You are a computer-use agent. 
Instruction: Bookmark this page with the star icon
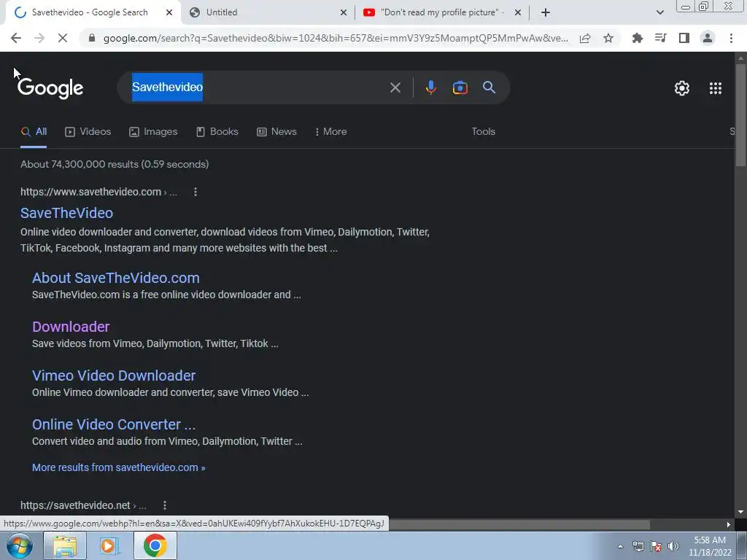[x=608, y=38]
